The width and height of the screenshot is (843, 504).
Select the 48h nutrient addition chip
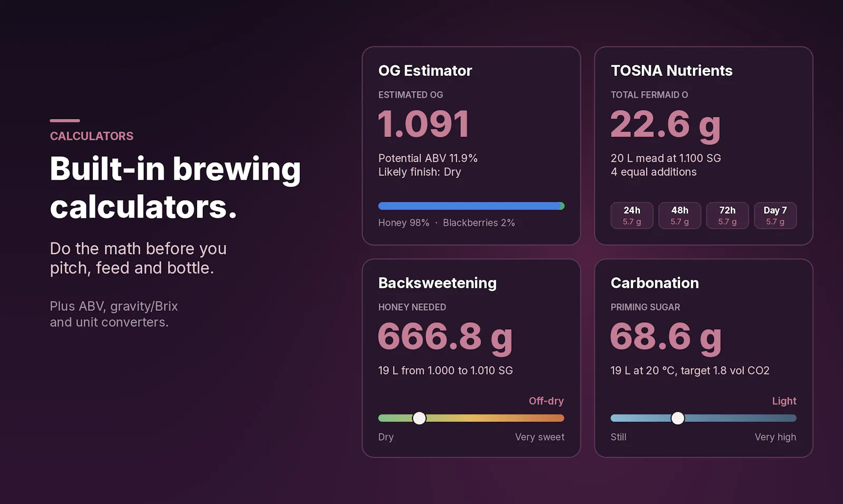(680, 215)
